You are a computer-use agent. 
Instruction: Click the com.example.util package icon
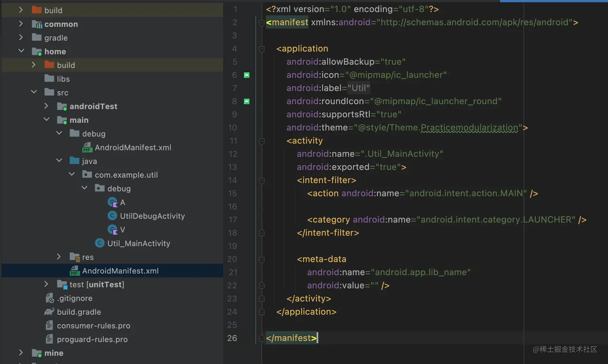click(x=87, y=174)
